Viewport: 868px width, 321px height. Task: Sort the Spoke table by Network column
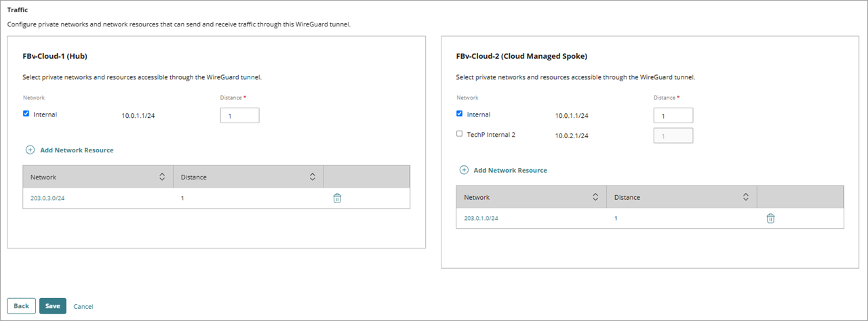click(x=595, y=197)
